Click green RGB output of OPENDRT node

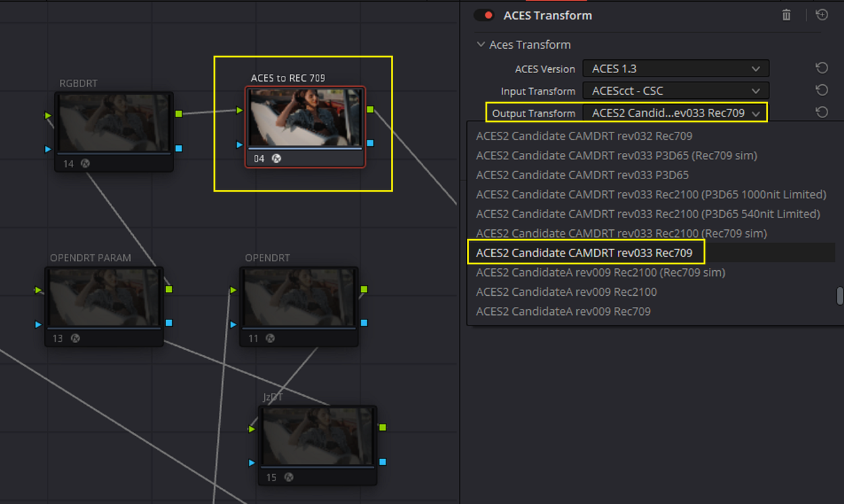click(x=364, y=289)
